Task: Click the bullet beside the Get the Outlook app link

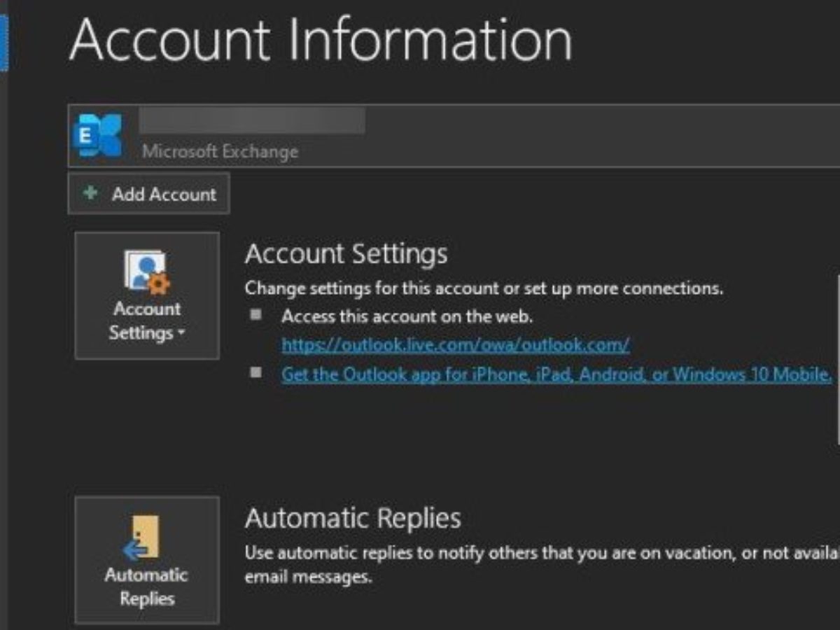Action: coord(256,372)
